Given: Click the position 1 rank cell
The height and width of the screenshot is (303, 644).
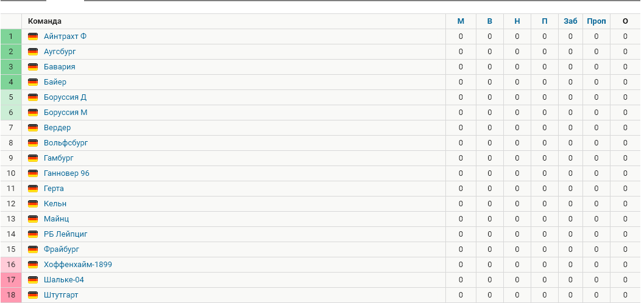Looking at the screenshot, I should coord(11,37).
